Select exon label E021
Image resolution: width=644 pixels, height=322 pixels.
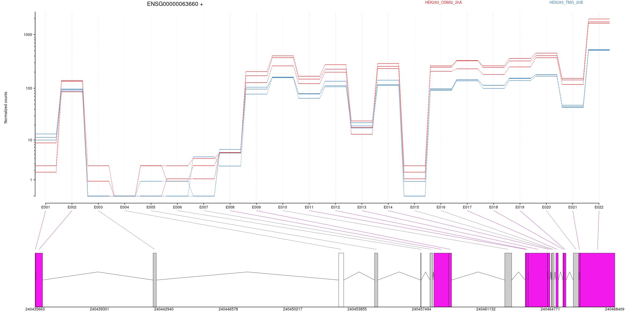pos(573,207)
